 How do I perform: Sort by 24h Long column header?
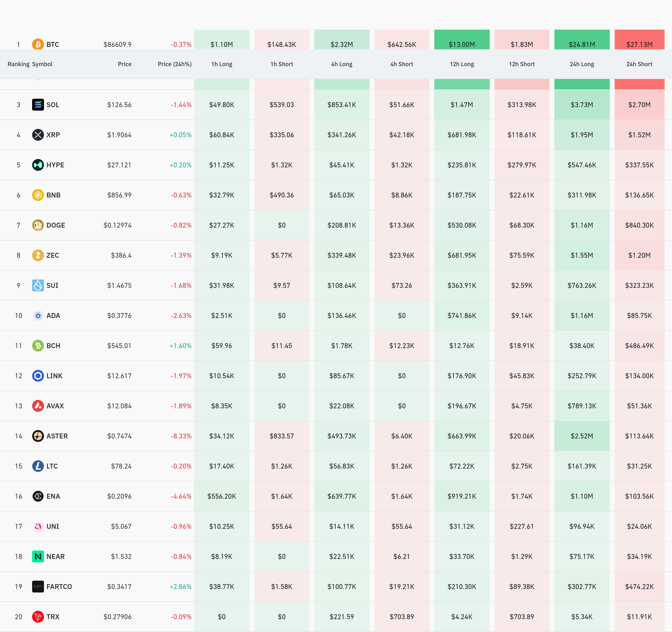pyautogui.click(x=582, y=64)
